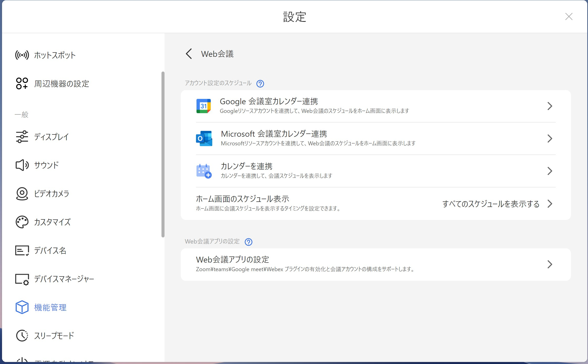Click the Microsoft Outlook icon

204,138
